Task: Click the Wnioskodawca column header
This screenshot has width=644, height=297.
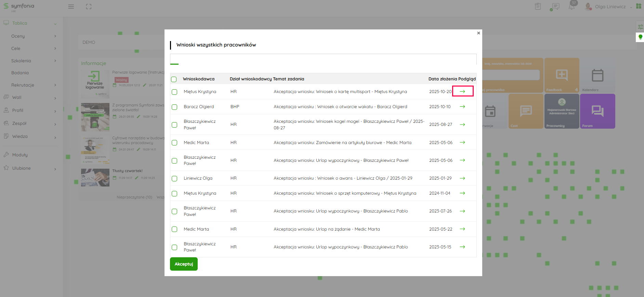Action: pyautogui.click(x=199, y=79)
